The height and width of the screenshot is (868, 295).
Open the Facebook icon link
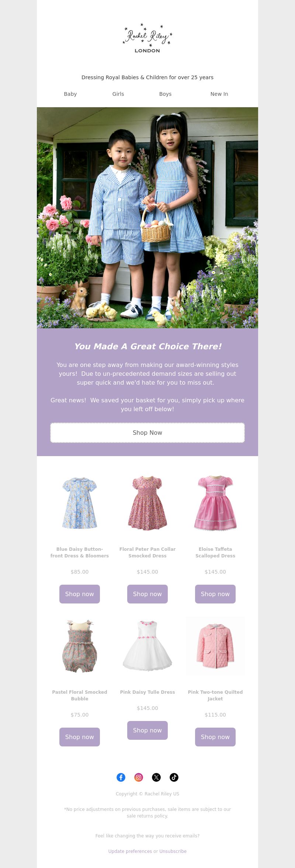(x=121, y=777)
